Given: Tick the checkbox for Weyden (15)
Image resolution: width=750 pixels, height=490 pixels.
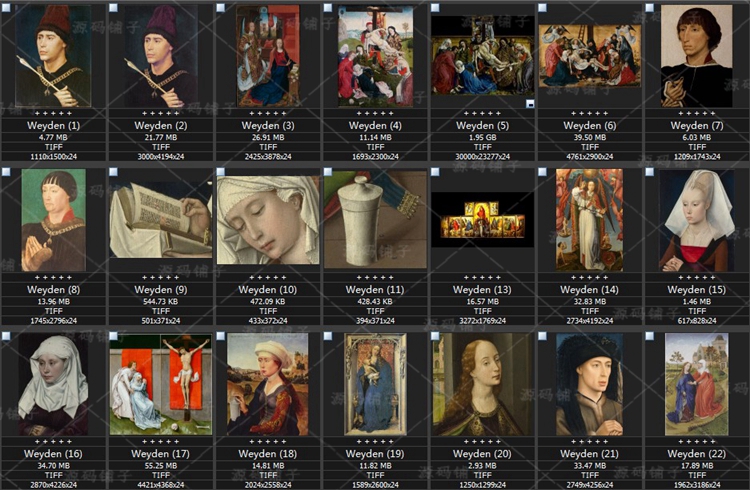Looking at the screenshot, I should point(649,172).
